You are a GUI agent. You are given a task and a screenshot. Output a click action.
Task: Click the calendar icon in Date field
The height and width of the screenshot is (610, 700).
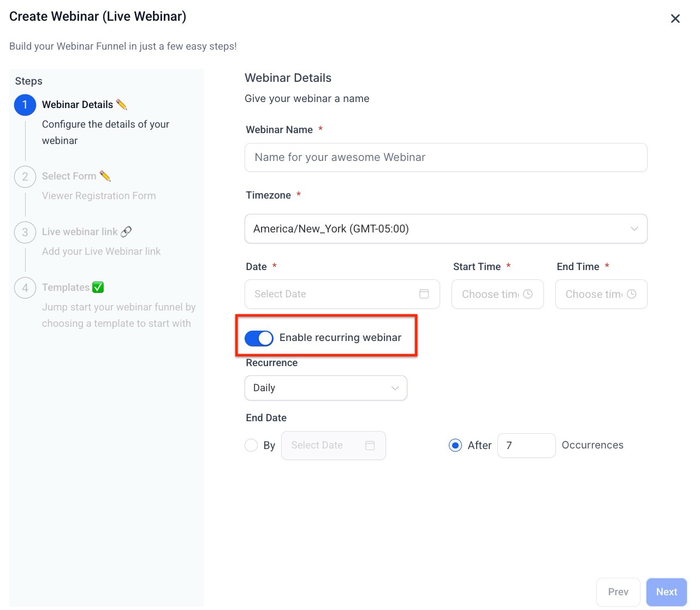424,294
